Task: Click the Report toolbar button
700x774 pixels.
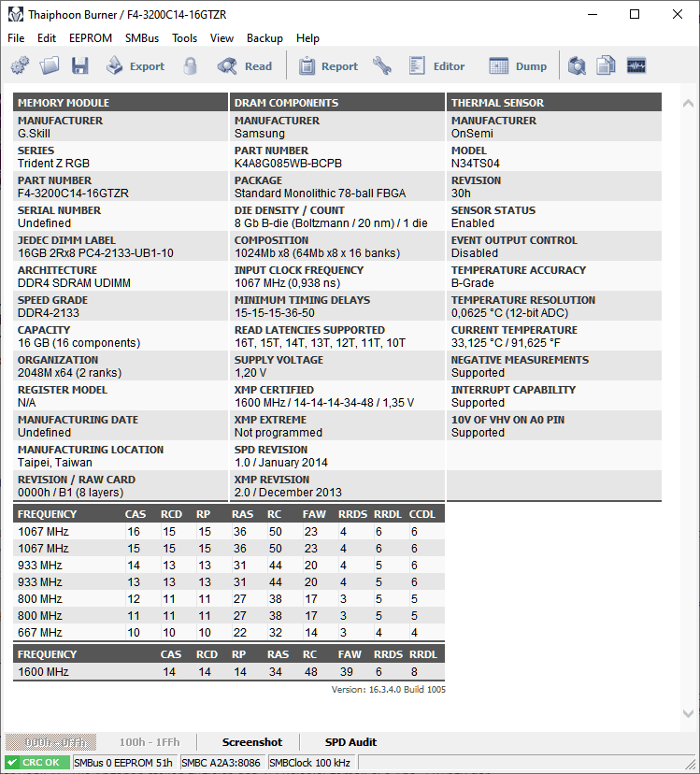Action: click(328, 65)
